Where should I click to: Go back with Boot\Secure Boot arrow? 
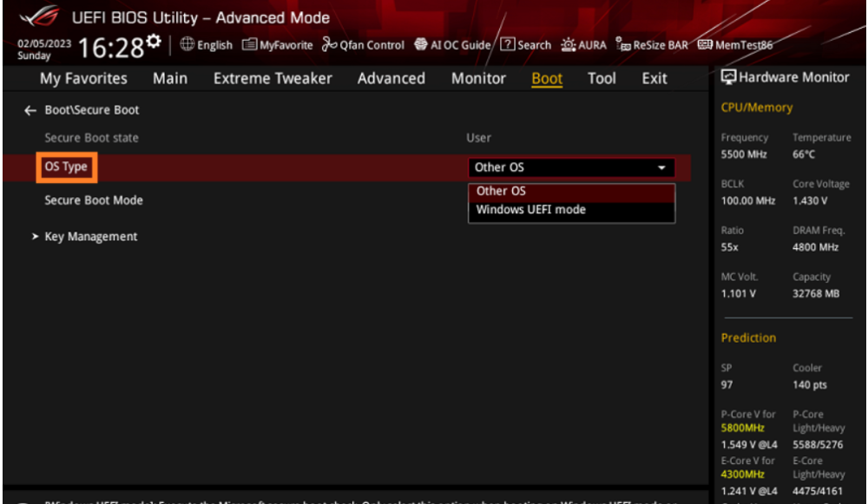tap(30, 111)
